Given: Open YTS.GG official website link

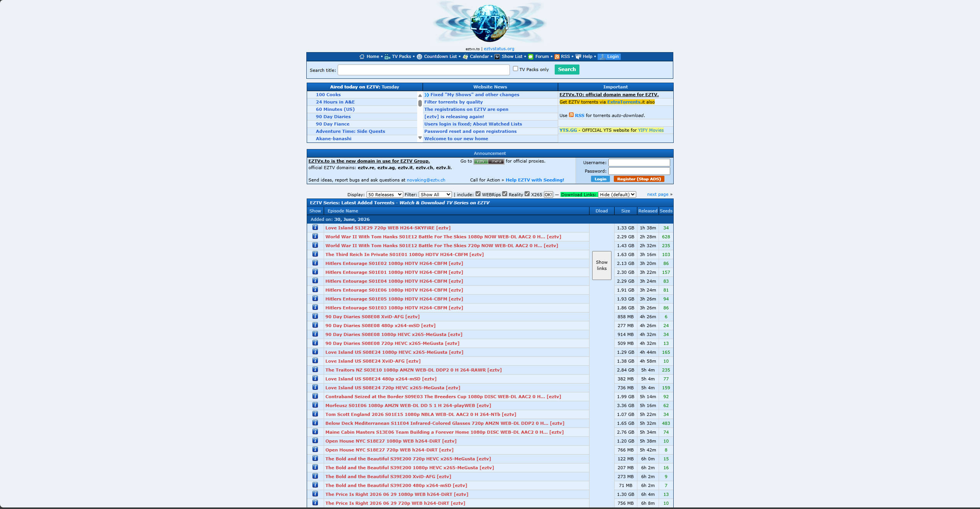Looking at the screenshot, I should 568,130.
